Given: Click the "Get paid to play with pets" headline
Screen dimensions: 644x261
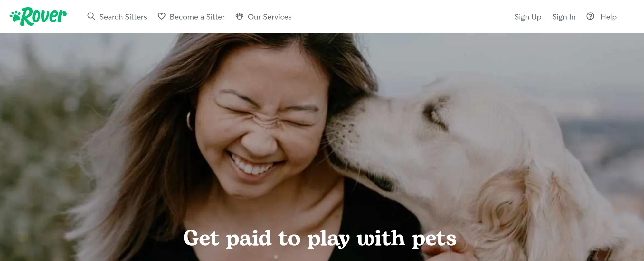Looking at the screenshot, I should [320, 239].
